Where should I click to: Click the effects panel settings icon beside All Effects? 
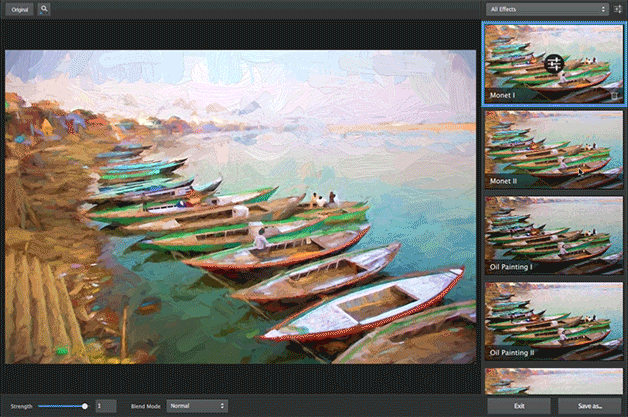tap(618, 9)
